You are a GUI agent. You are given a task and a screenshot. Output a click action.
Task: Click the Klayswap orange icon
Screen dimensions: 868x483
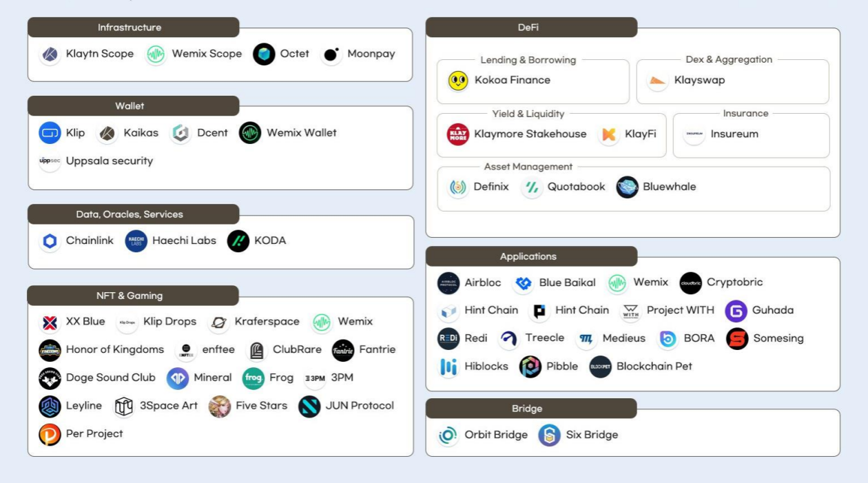(658, 81)
